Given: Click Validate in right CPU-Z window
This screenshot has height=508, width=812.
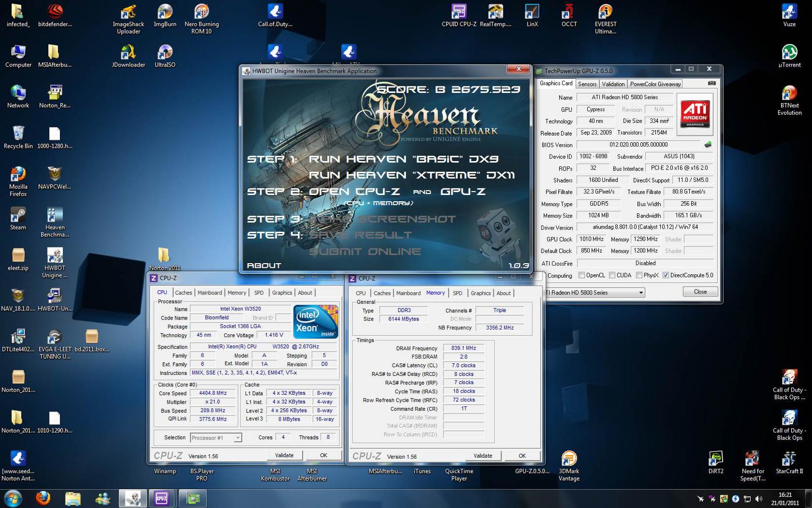Looking at the screenshot, I should [x=483, y=456].
